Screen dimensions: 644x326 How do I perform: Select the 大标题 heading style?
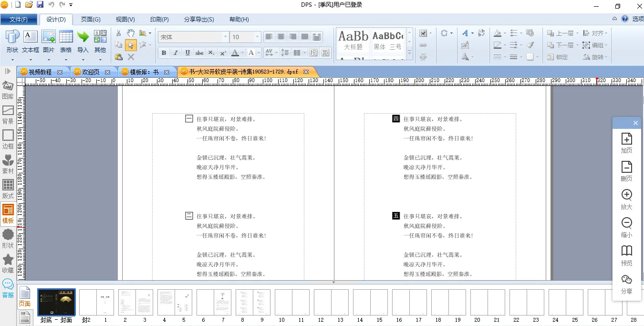[x=353, y=41]
